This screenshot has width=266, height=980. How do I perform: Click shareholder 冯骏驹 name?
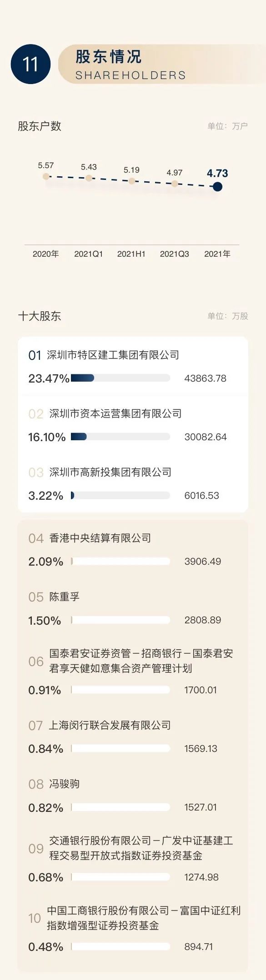(x=64, y=784)
